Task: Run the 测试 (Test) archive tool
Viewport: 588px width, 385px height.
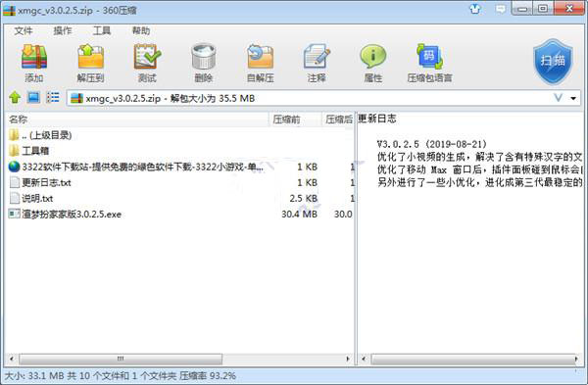Action: coord(147,63)
